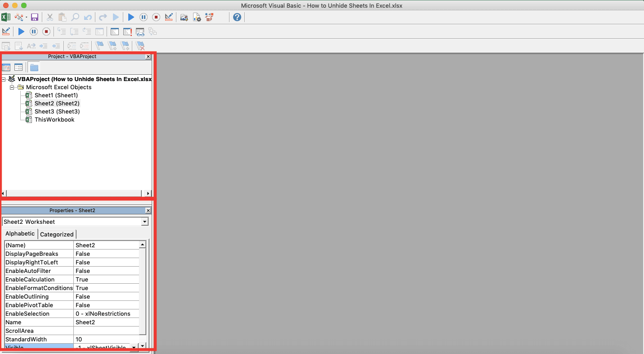The image size is (644, 354).
Task: Open the Insert object dropdown arrow
Action: tap(26, 17)
